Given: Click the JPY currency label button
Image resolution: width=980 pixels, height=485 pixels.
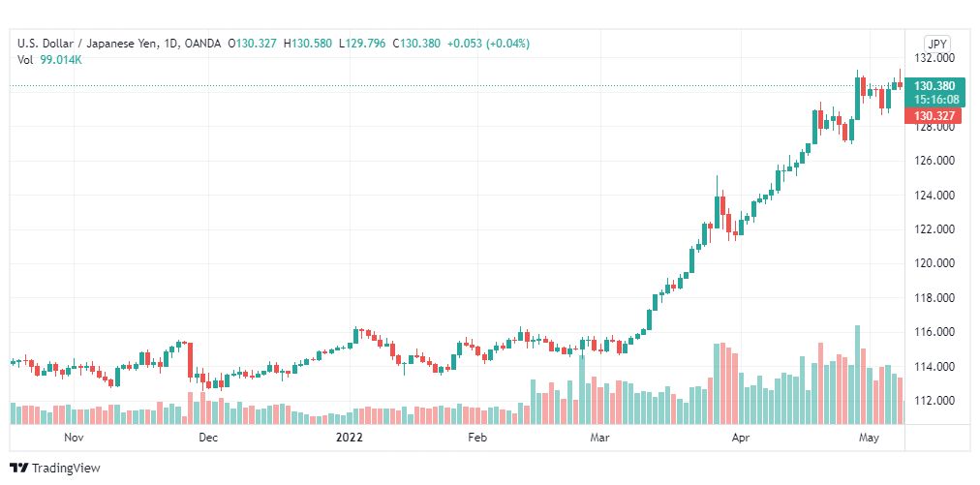Looking at the screenshot, I should [x=937, y=45].
